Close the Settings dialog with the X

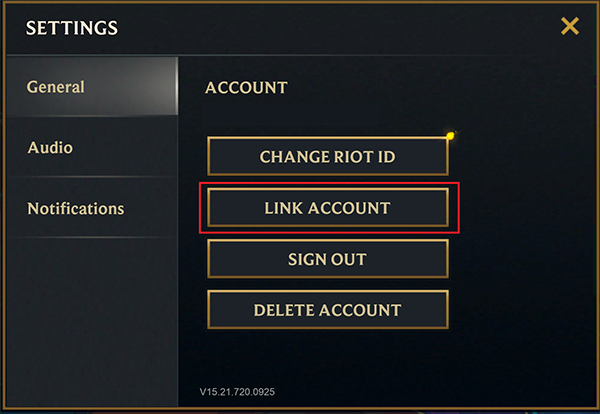coord(570,26)
